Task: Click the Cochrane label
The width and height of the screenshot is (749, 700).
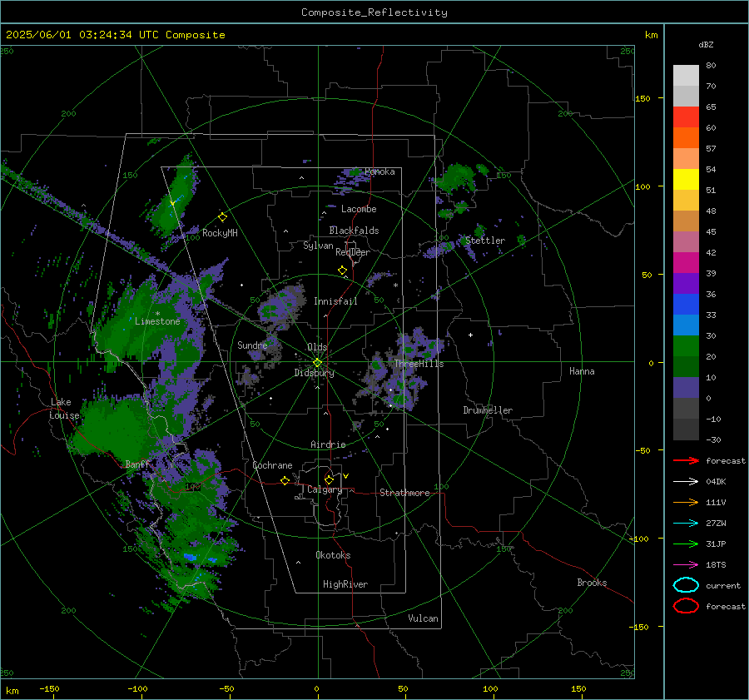Action: pos(272,465)
